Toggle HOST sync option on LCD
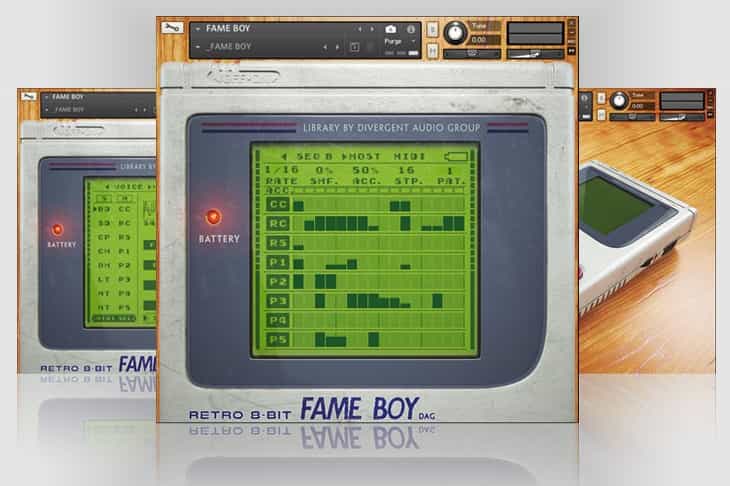Screen dimensions: 730x486 pyautogui.click(x=365, y=156)
